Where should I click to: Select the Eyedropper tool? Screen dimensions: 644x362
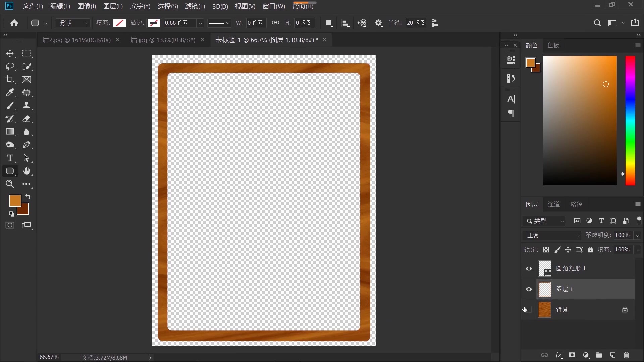click(x=10, y=93)
